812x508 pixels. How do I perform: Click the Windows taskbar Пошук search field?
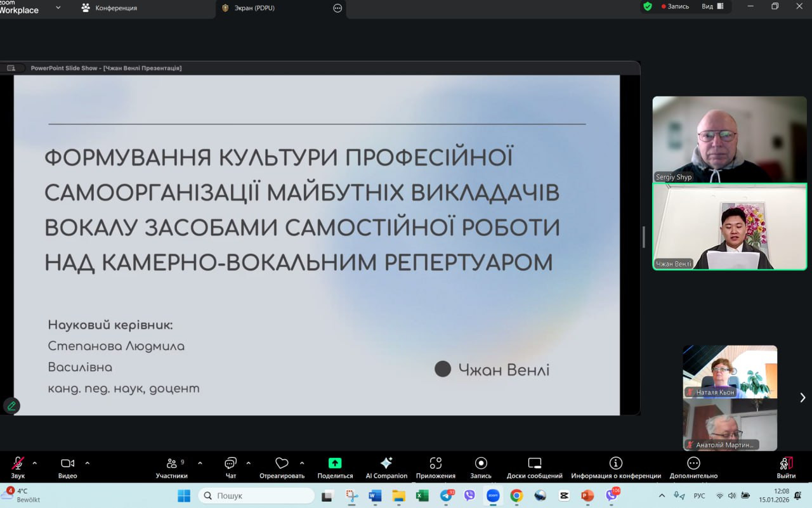[x=257, y=495]
